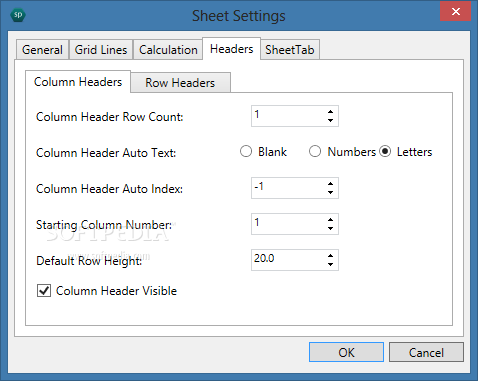Confirm settings with OK button
Screen dimensions: 478x381
pos(346,352)
